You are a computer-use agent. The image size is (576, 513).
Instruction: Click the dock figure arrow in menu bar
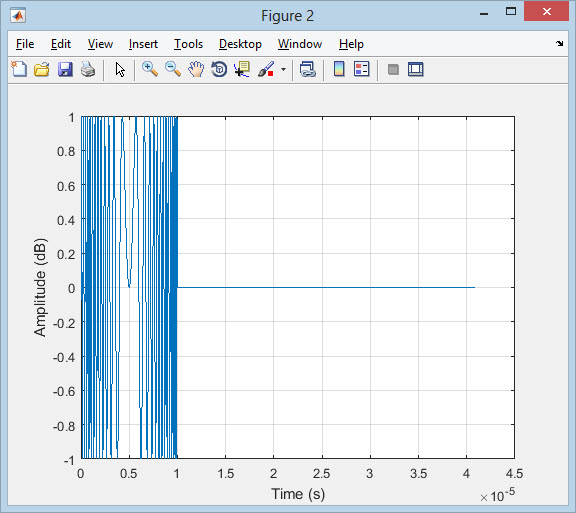[x=559, y=44]
